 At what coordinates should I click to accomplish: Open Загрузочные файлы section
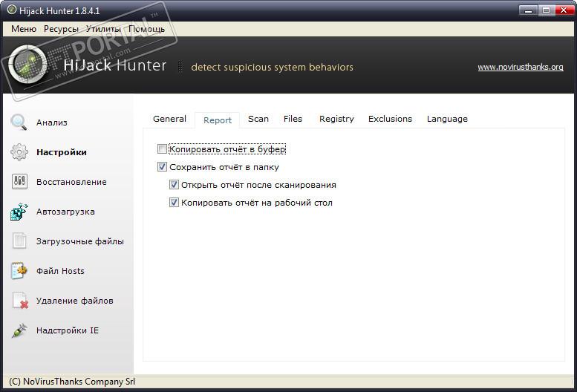[x=80, y=241]
